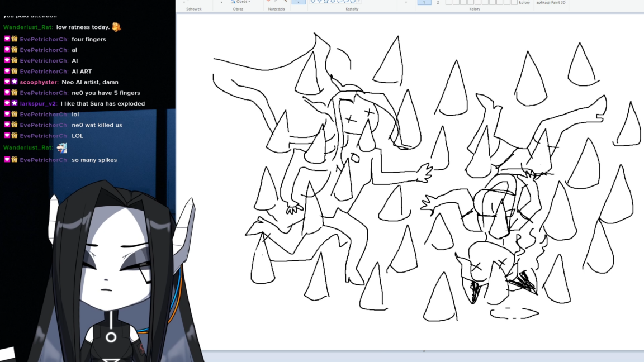Click the 'Kształty' group label
The image size is (644, 362).
point(352,9)
